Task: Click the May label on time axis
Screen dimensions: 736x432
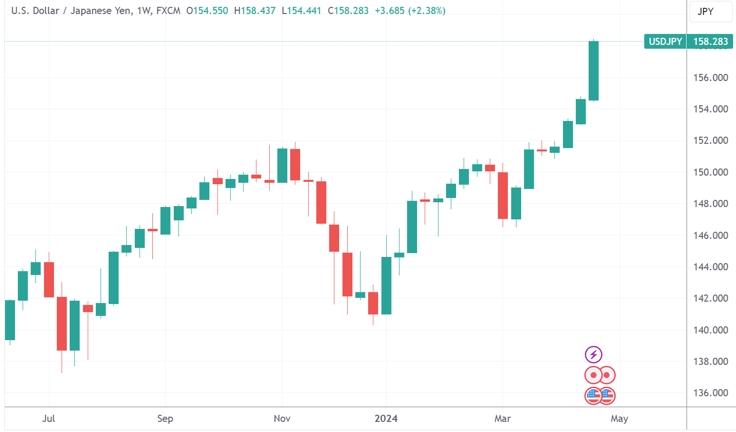Action: [619, 418]
